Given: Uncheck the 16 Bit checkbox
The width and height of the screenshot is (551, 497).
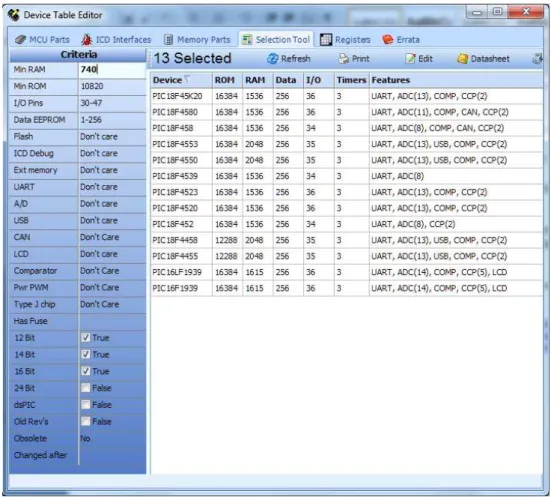Looking at the screenshot, I should [85, 371].
